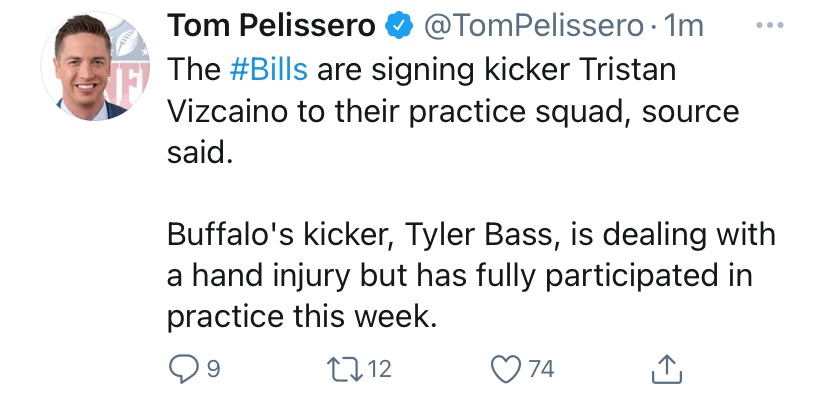Click the blue verified badge
Viewport: 828px width, 393px height.
click(399, 26)
